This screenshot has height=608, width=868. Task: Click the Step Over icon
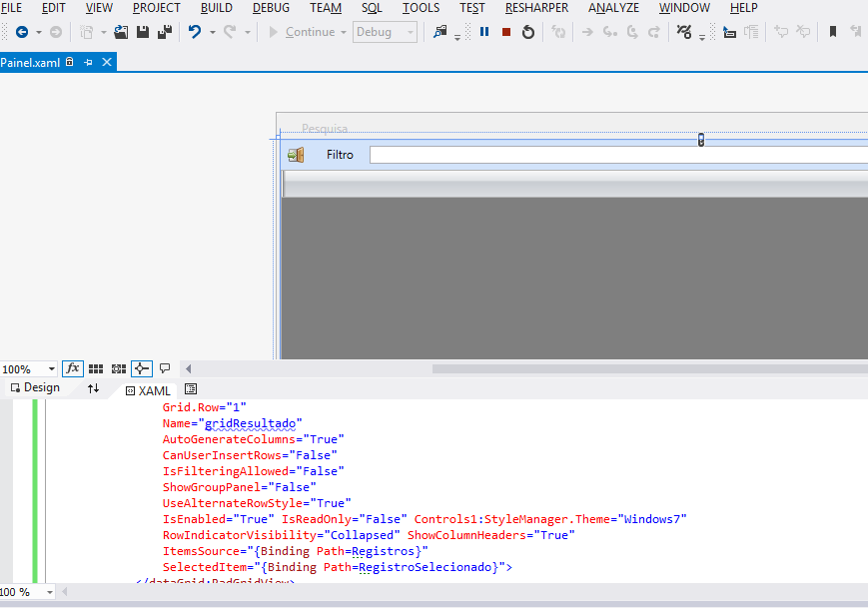point(632,32)
